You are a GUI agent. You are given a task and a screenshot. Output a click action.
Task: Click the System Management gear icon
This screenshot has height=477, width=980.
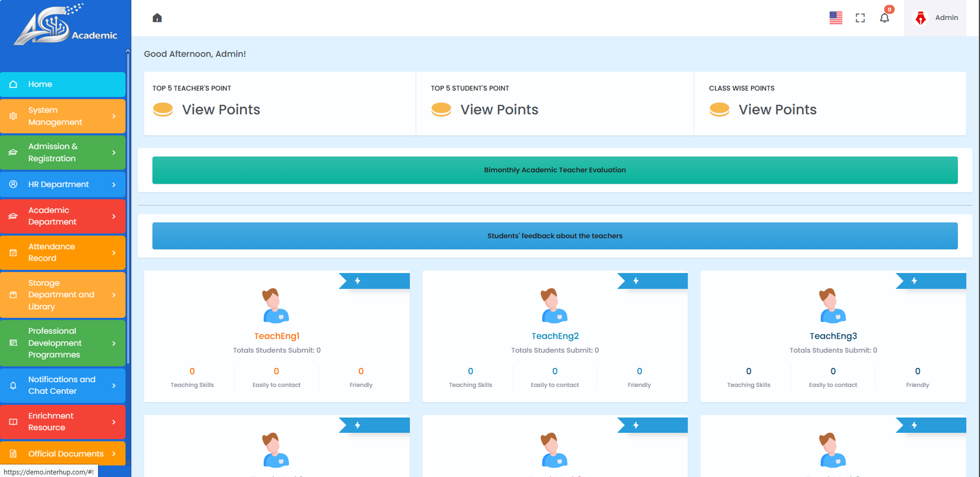point(13,116)
